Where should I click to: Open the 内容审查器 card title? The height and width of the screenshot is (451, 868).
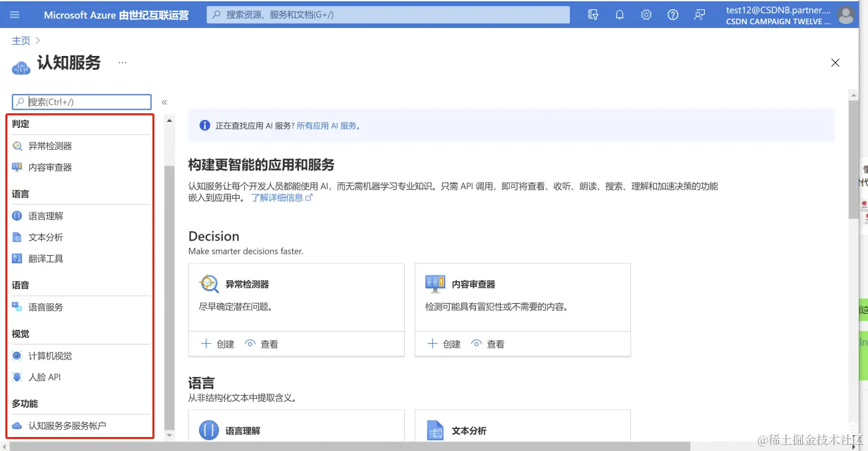(473, 284)
